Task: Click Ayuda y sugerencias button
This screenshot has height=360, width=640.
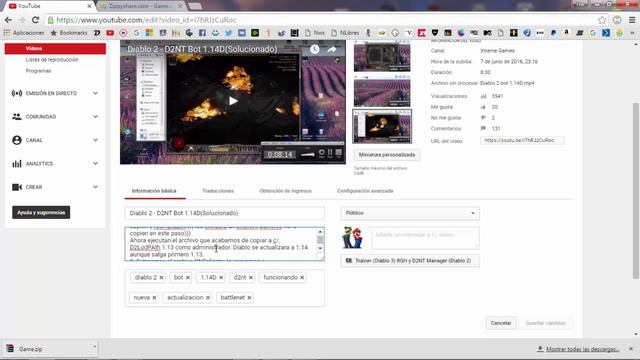Action: 41,212
